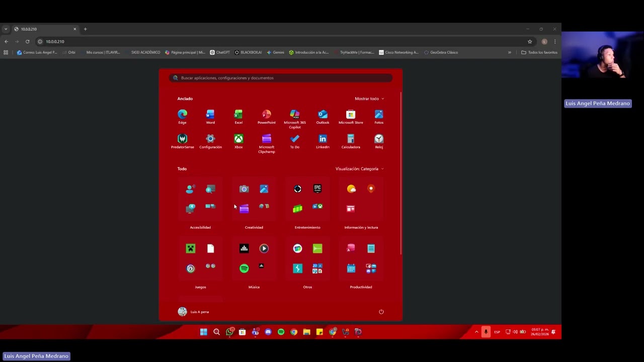This screenshot has width=644, height=362.
Task: Open the Gemini bookmark
Action: (275, 52)
